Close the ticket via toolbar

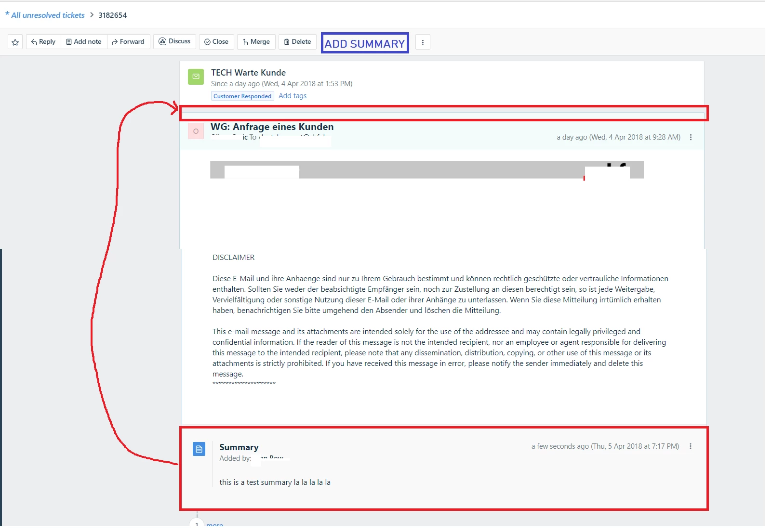pos(216,42)
